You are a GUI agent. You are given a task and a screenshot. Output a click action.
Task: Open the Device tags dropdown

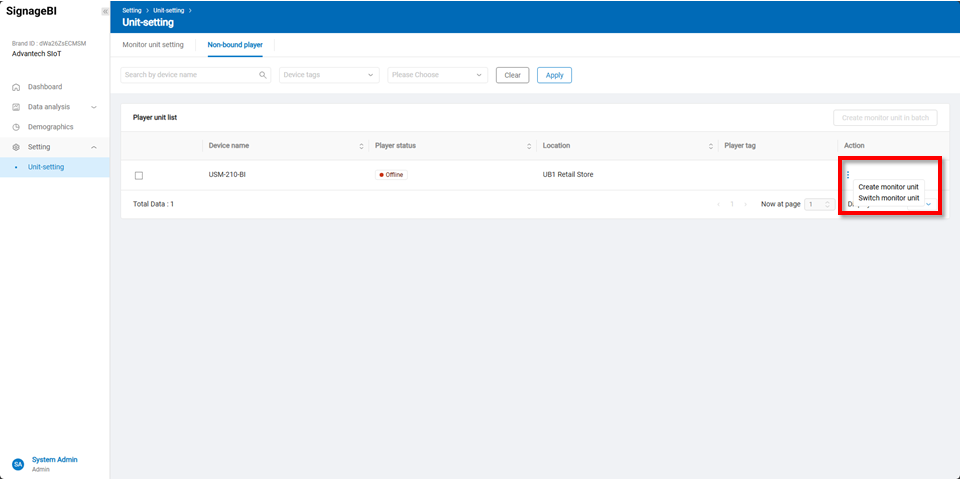click(328, 75)
